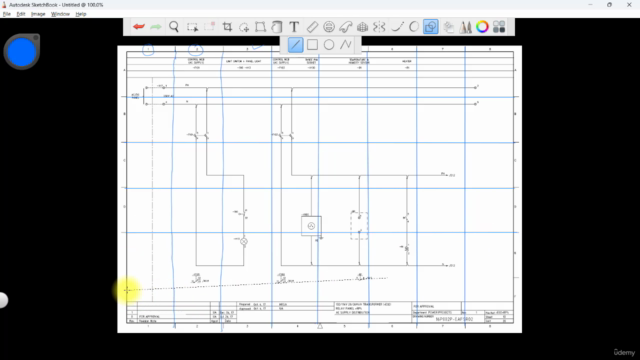Activate the rectangular Select tool
The width and height of the screenshot is (640, 360).
coord(192,27)
